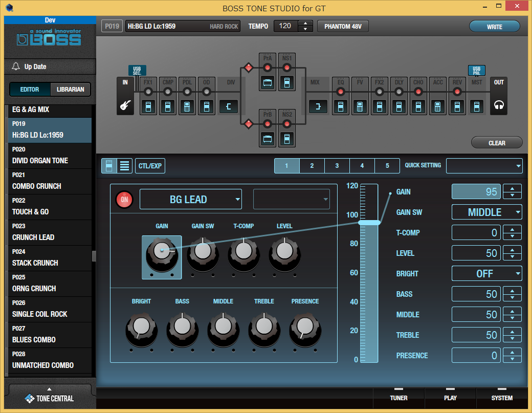Select the FV foot volume icon

point(360,106)
